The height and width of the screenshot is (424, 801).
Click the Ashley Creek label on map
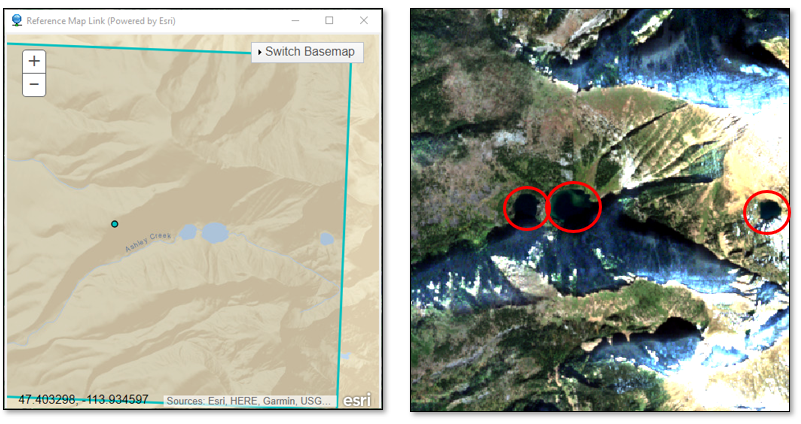(148, 241)
